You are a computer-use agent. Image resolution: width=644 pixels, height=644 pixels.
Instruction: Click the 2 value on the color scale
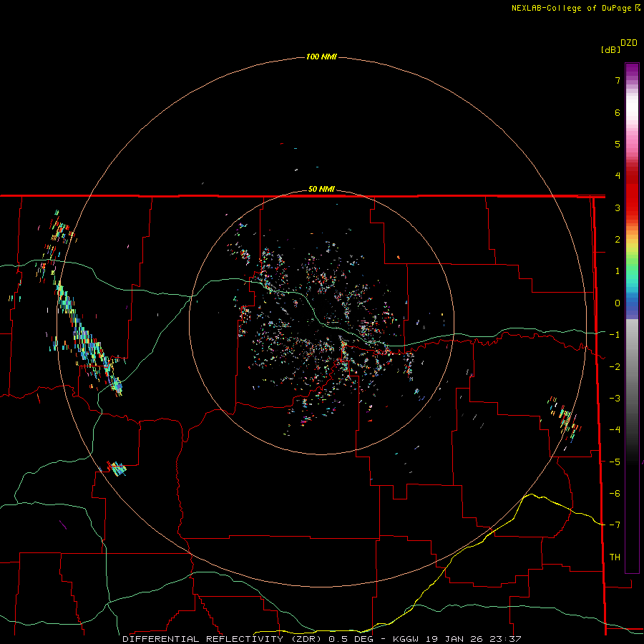(x=618, y=240)
